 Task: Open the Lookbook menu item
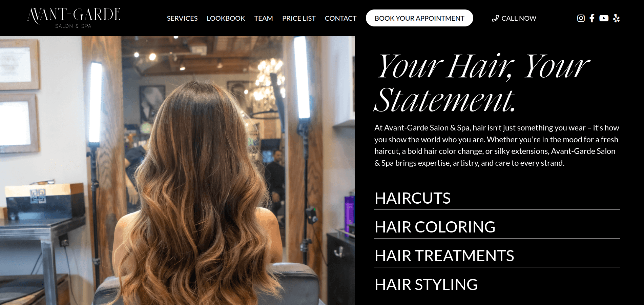[226, 18]
